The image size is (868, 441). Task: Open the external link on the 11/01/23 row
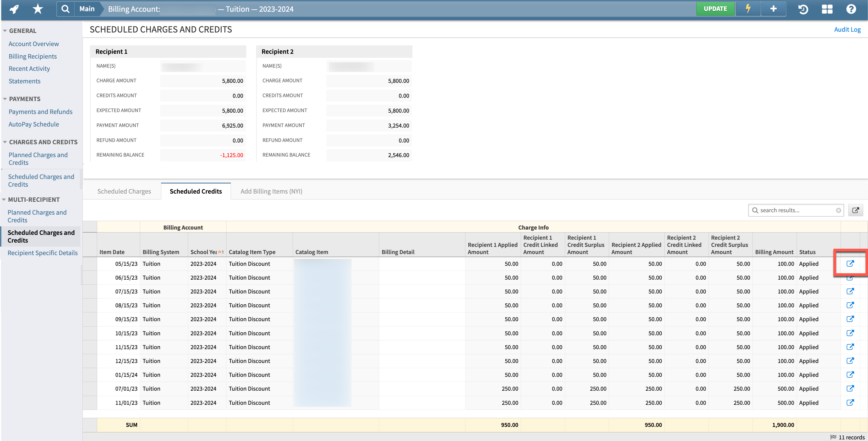click(x=850, y=403)
